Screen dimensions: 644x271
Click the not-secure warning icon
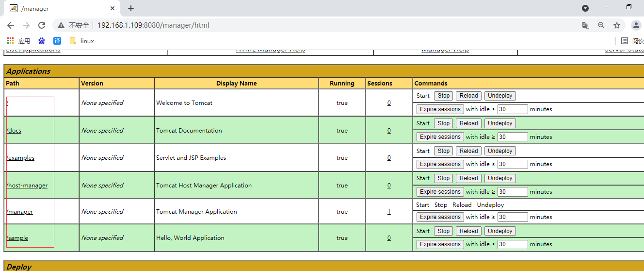tap(61, 25)
